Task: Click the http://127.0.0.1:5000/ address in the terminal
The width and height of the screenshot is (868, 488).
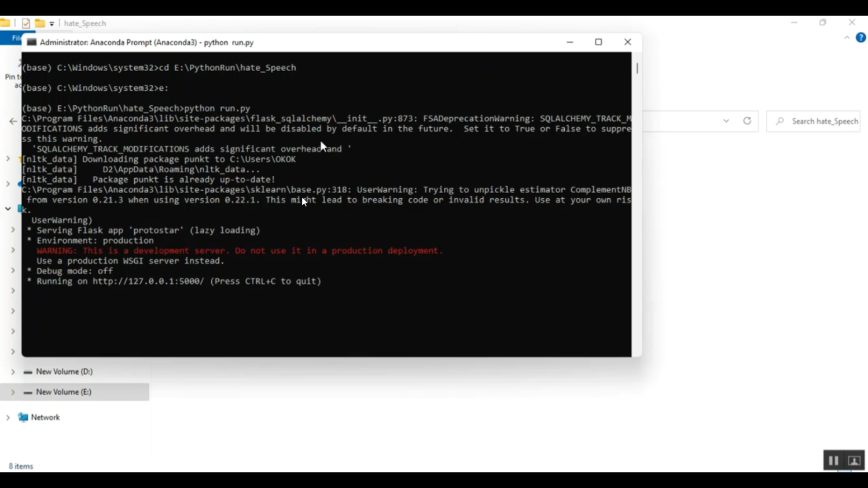Action: [x=148, y=282]
